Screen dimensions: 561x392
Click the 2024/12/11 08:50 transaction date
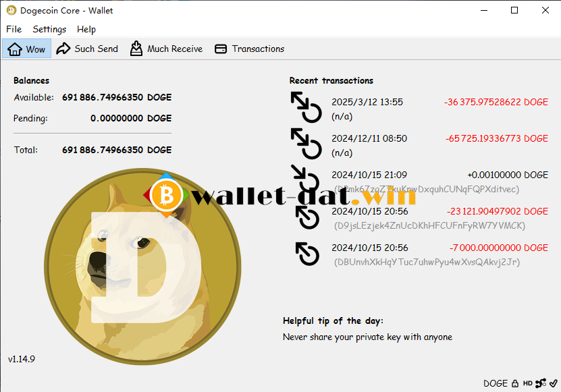pos(369,138)
